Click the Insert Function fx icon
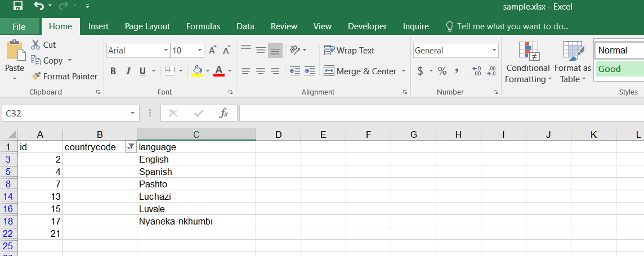644x256 pixels. tap(223, 113)
